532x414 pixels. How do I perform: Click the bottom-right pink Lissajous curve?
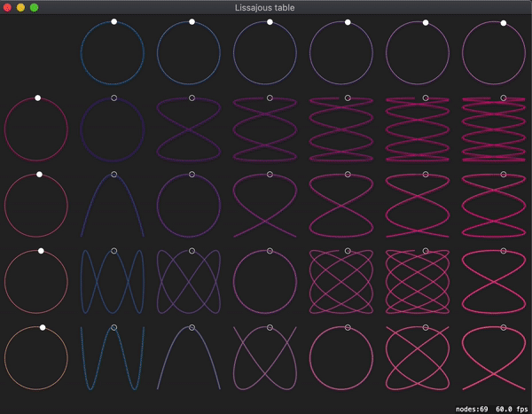pos(502,357)
